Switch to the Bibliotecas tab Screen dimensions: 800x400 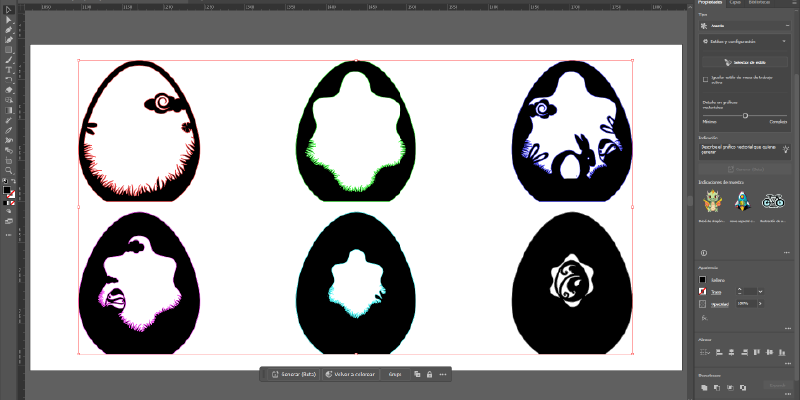coord(760,4)
